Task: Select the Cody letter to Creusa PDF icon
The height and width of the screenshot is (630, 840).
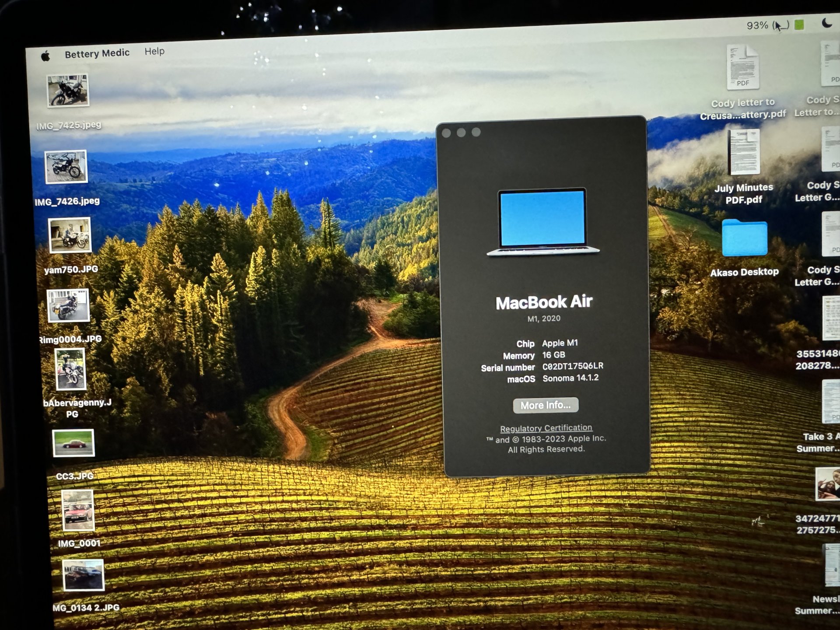Action: click(x=742, y=67)
